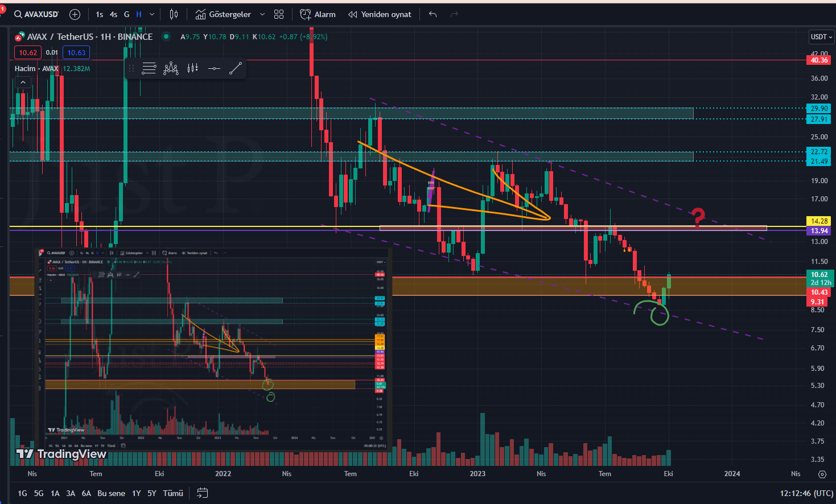Select the 1Y range tab
The width and height of the screenshot is (836, 504).
tap(136, 493)
